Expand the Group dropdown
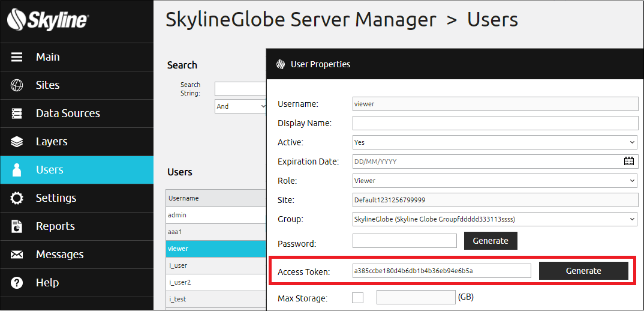Image resolution: width=644 pixels, height=311 pixels. (495, 219)
